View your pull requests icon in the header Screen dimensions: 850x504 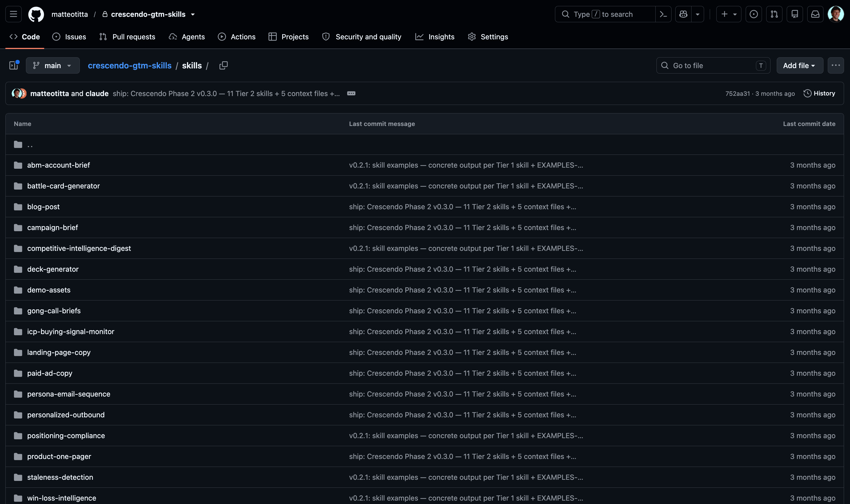774,14
